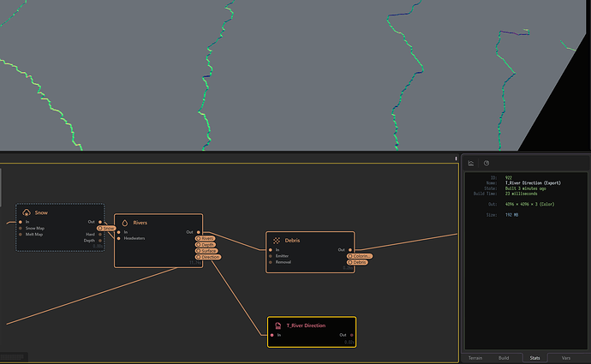Viewport: 591px width, 364px height.
Task: Click the snowflake cloud icon on Snow node
Action: (27, 212)
